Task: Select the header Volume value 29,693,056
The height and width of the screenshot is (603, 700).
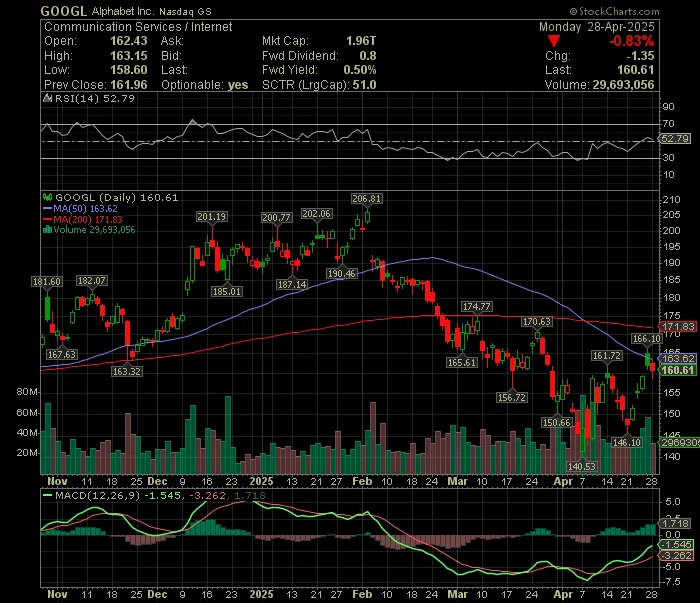Action: tap(623, 85)
